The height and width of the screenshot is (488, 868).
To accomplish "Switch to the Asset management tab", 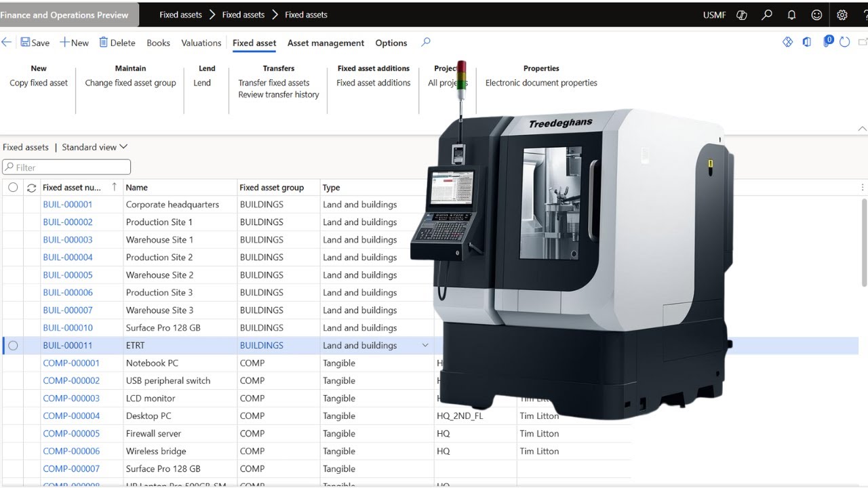I will point(326,43).
